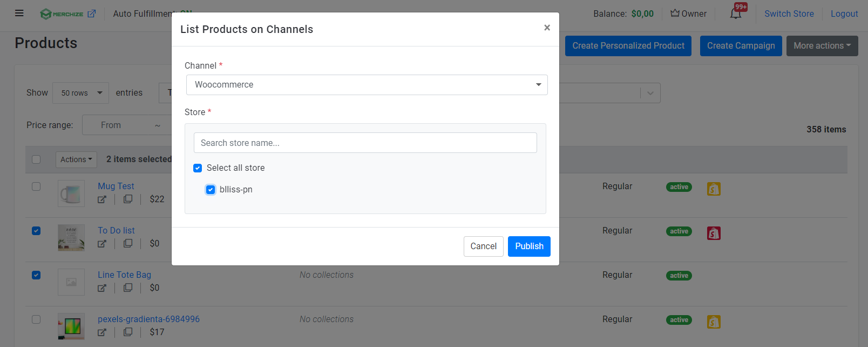The height and width of the screenshot is (347, 868).
Task: Open the pexels-gradienta-6984996 thumbnail
Action: 71,326
